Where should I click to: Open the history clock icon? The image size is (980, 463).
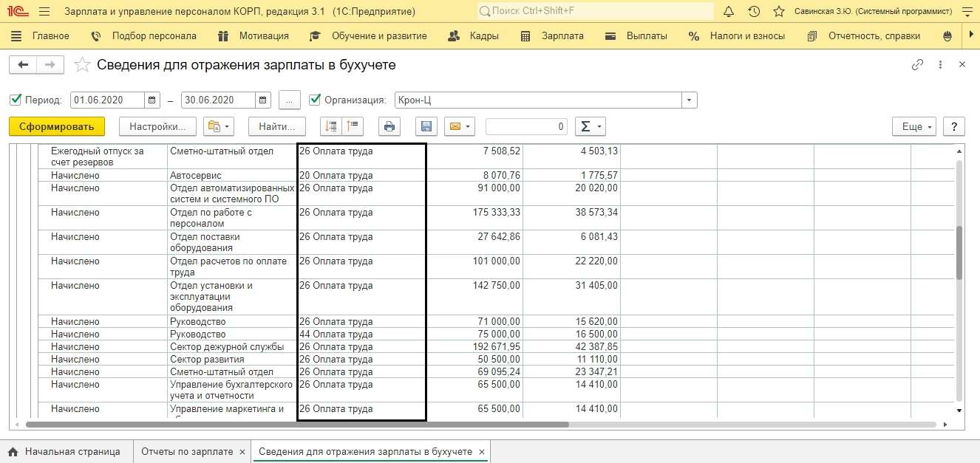[x=754, y=12]
